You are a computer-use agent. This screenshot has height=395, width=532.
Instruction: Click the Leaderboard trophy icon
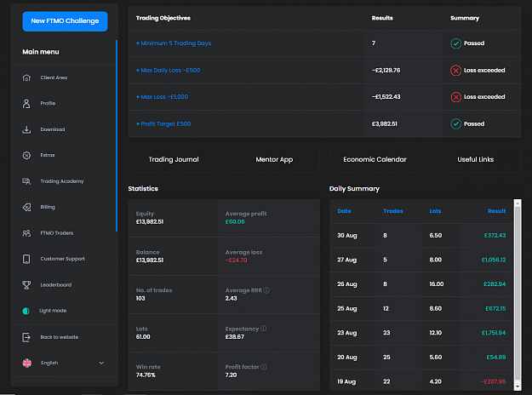(26, 285)
